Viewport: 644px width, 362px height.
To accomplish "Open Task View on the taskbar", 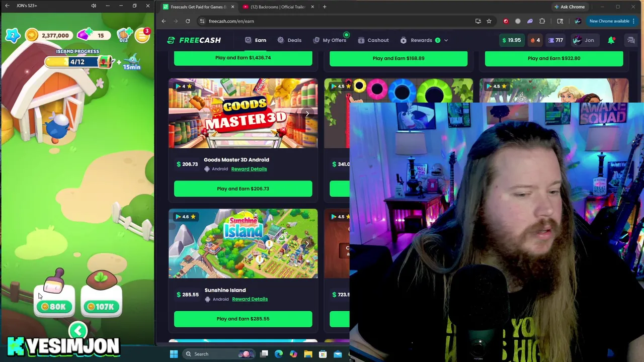I will [264, 354].
